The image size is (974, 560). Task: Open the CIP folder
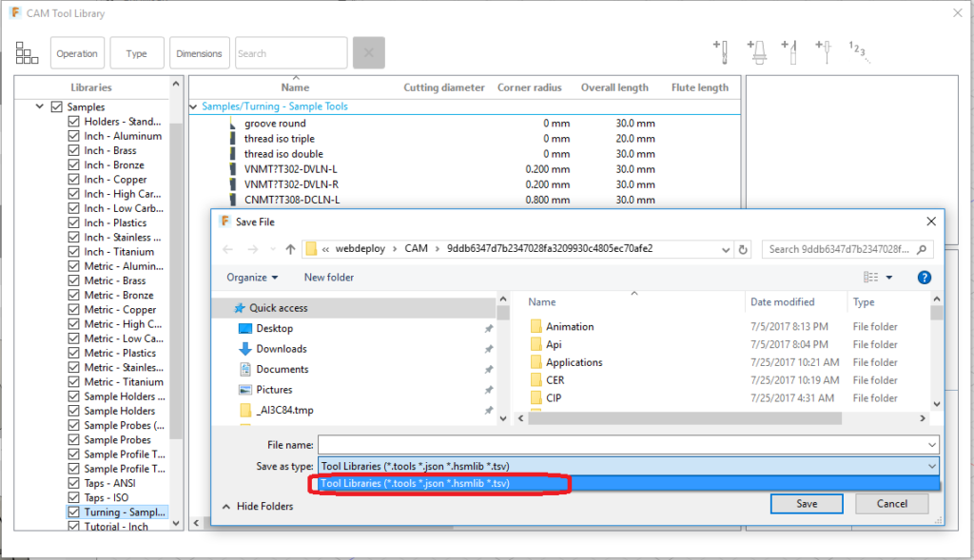click(x=553, y=398)
